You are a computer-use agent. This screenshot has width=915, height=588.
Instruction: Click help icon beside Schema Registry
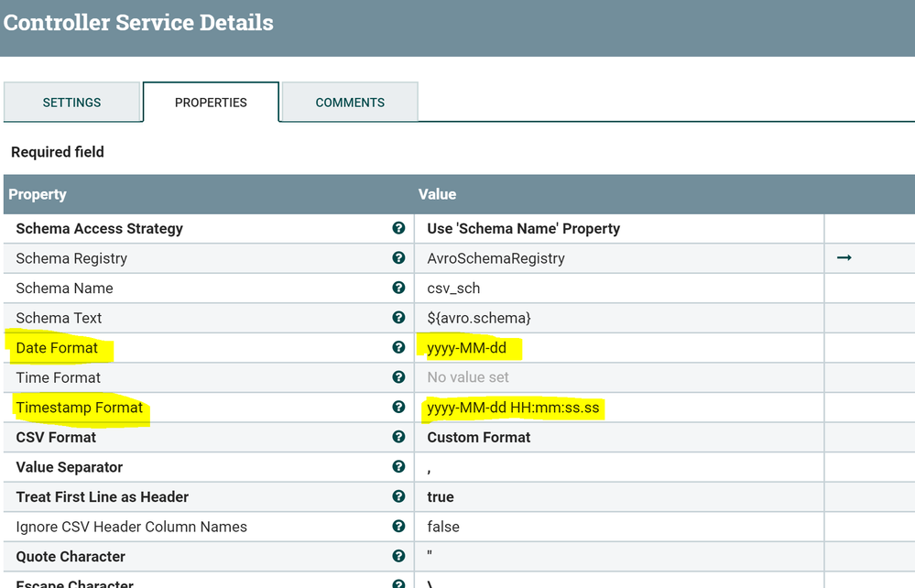[398, 258]
